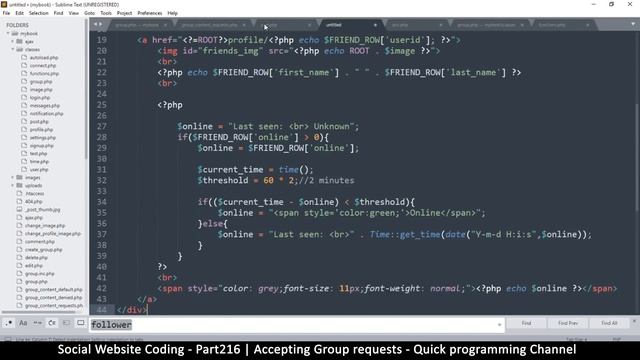Click the Find Prev button

point(568,323)
